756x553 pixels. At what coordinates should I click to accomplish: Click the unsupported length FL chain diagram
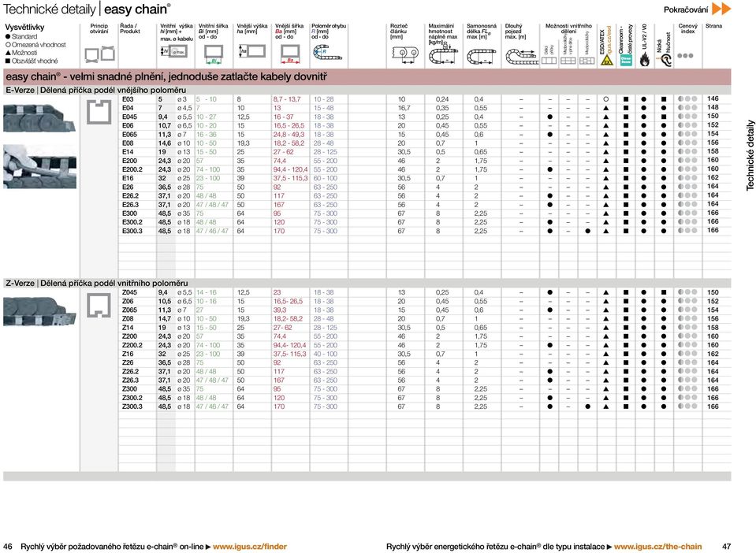[x=481, y=57]
